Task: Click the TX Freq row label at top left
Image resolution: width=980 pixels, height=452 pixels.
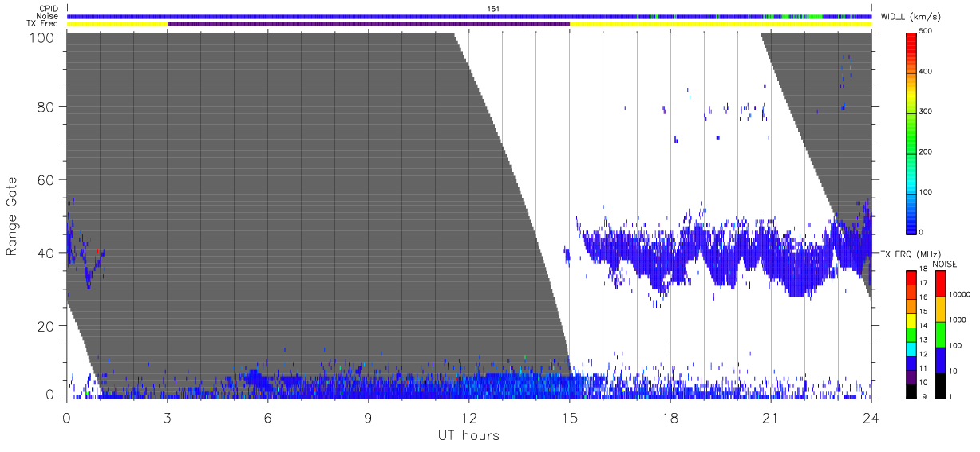Action: tap(42, 23)
